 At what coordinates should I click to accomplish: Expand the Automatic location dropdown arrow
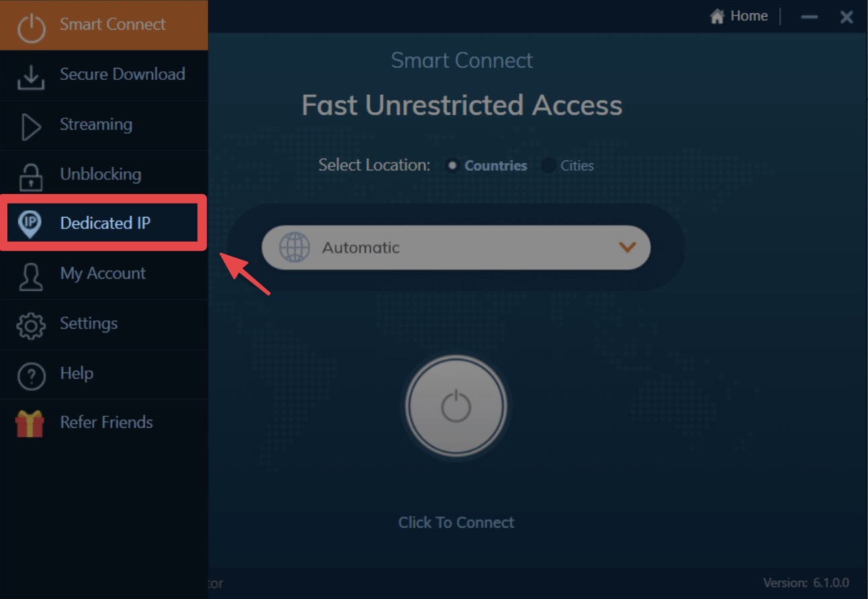627,248
